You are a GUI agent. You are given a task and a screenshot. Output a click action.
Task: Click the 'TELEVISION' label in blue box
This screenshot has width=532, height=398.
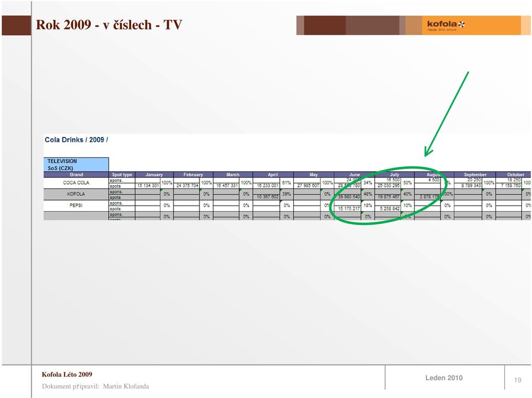(x=62, y=161)
